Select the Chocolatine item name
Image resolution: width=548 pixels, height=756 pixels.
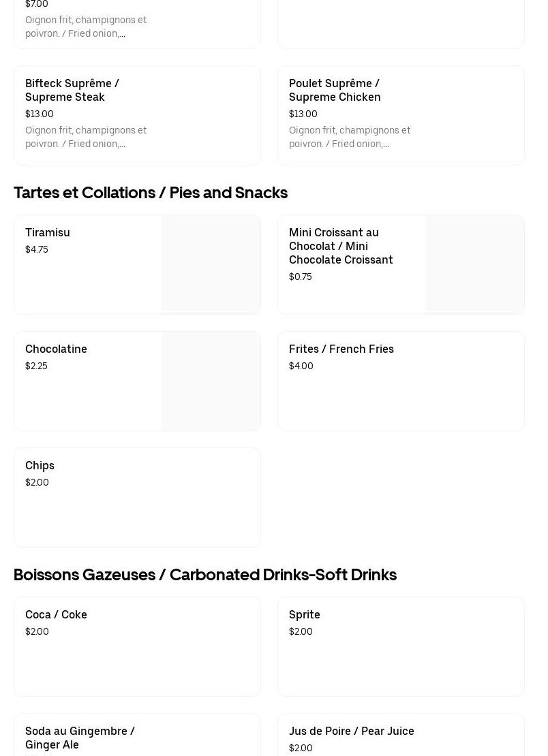point(56,349)
